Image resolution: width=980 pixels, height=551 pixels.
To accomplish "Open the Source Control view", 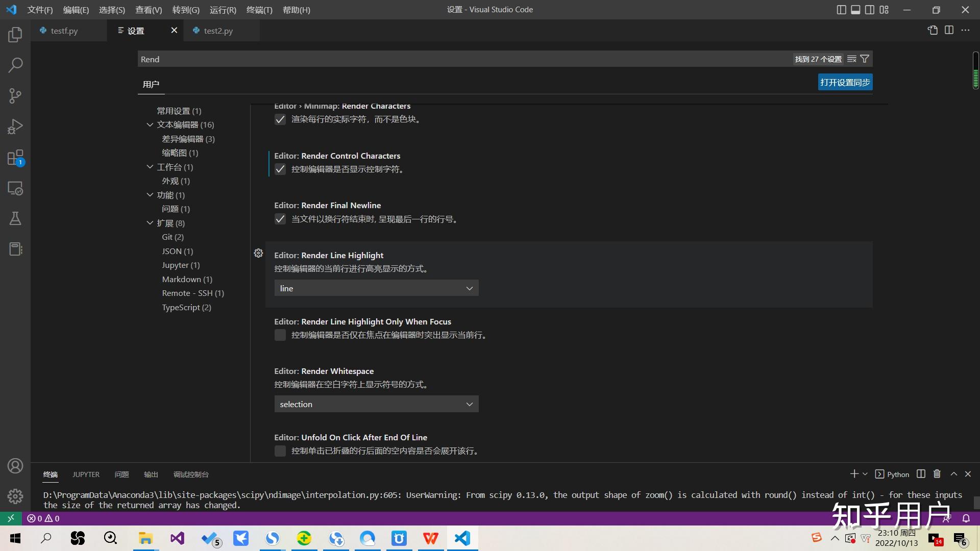I will [x=15, y=96].
